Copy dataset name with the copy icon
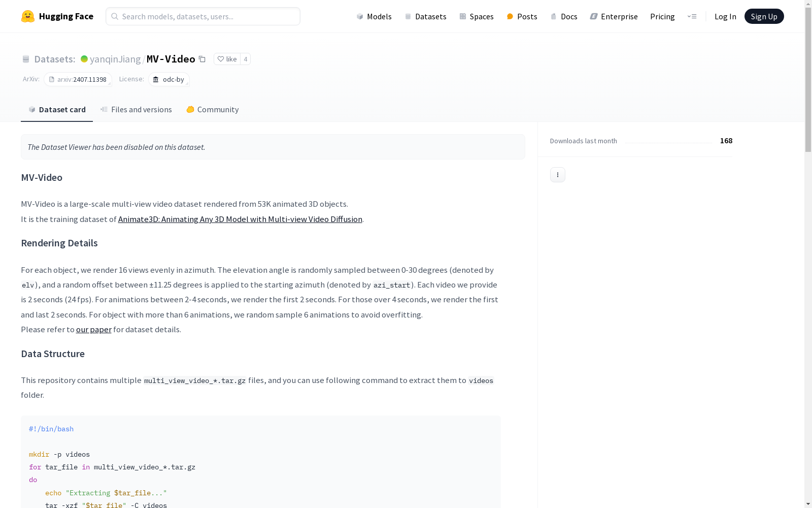 [202, 59]
